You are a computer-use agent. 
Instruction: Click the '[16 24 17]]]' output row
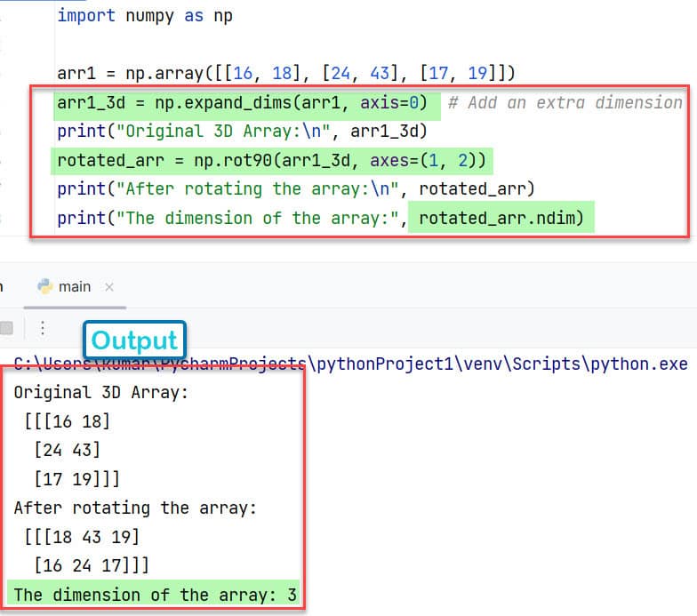pyautogui.click(x=92, y=565)
